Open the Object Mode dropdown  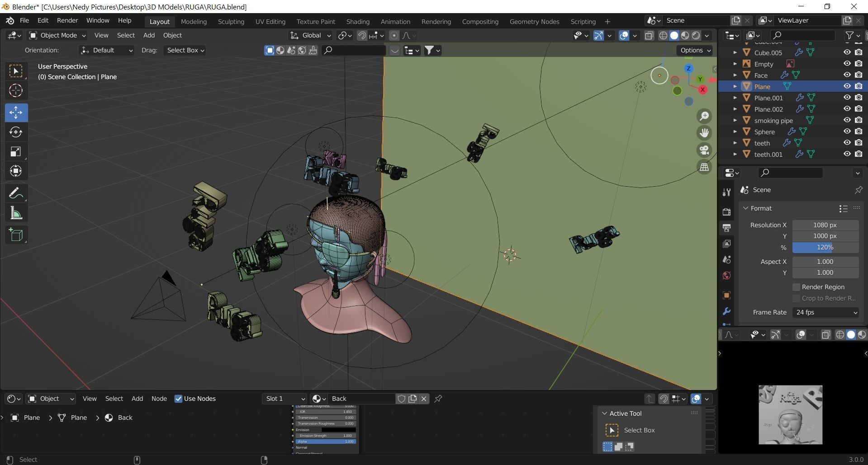click(57, 35)
